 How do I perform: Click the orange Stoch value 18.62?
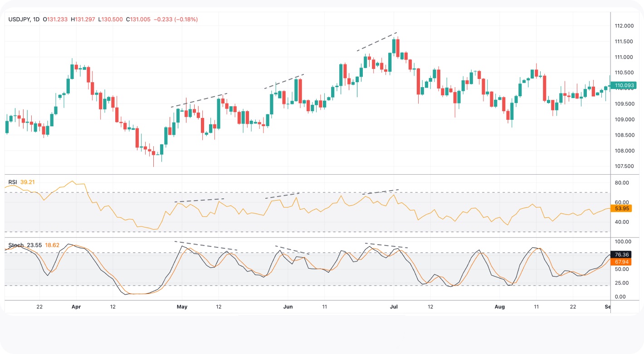(x=53, y=245)
